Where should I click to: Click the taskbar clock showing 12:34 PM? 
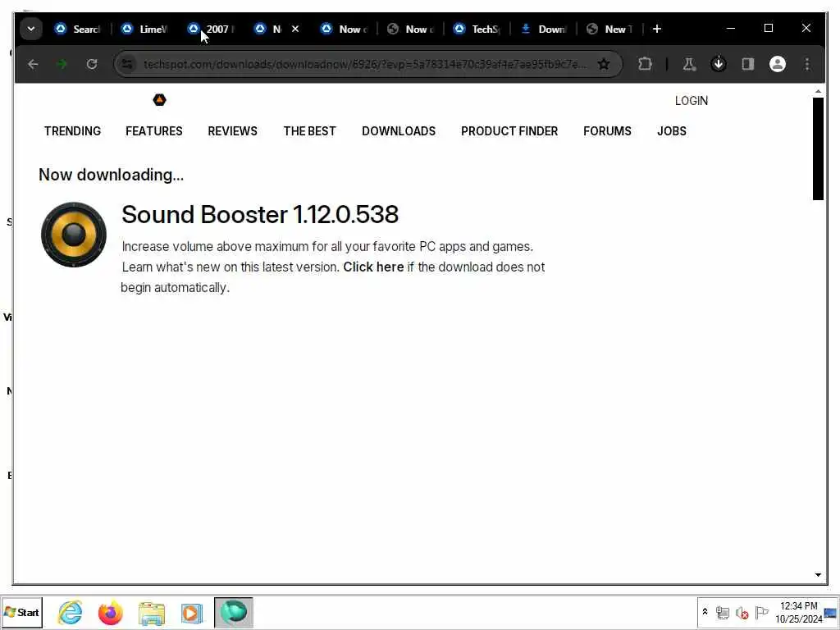click(x=798, y=612)
